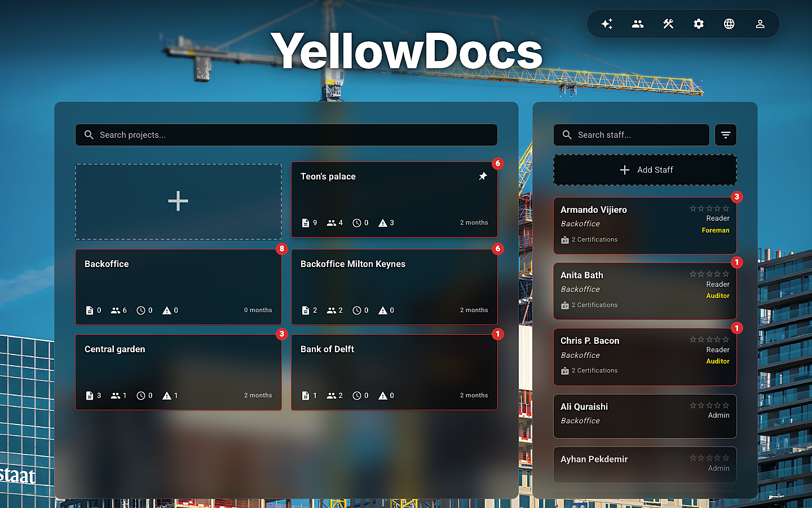The height and width of the screenshot is (508, 812).
Task: Click Auditor label on Anita Bath
Action: tap(718, 296)
